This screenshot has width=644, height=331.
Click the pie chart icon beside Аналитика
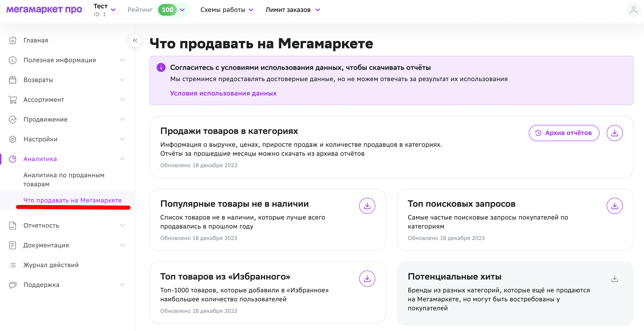click(13, 159)
